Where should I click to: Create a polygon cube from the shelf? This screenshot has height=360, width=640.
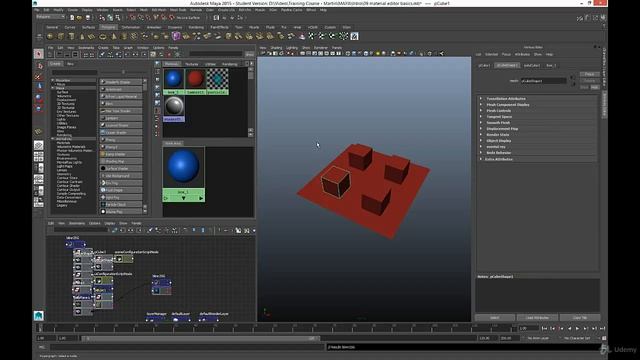61,37
